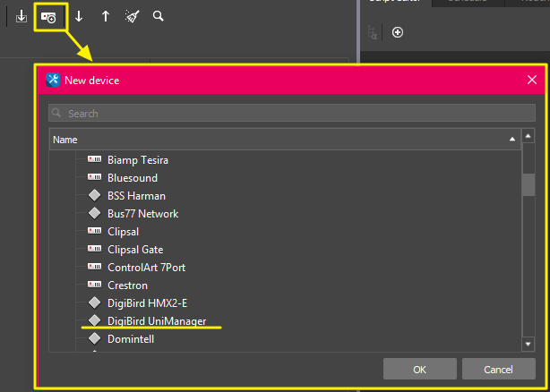Click the Name column sort arrow
The width and height of the screenshot is (550, 392).
point(512,140)
